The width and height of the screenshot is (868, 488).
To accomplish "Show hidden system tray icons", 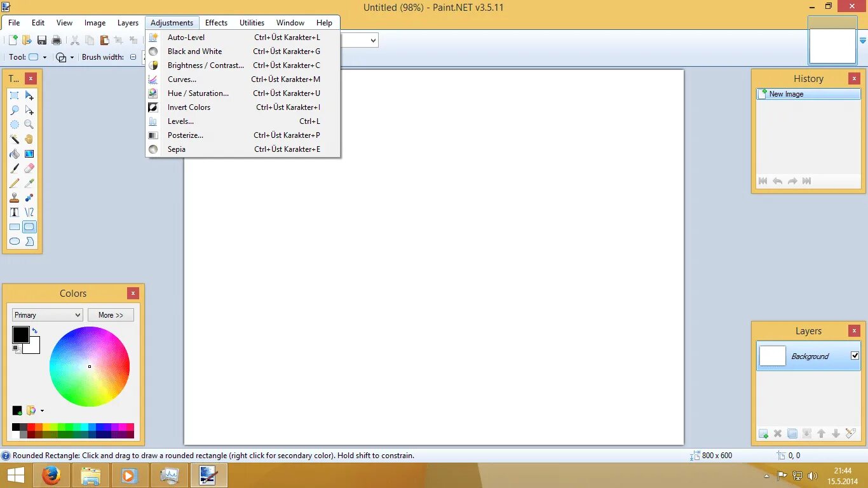I will click(x=766, y=475).
